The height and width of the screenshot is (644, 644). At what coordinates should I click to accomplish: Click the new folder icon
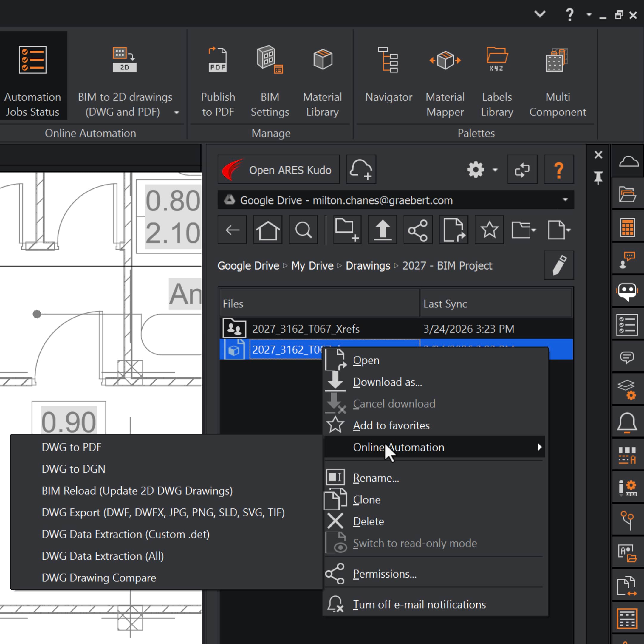pyautogui.click(x=347, y=230)
